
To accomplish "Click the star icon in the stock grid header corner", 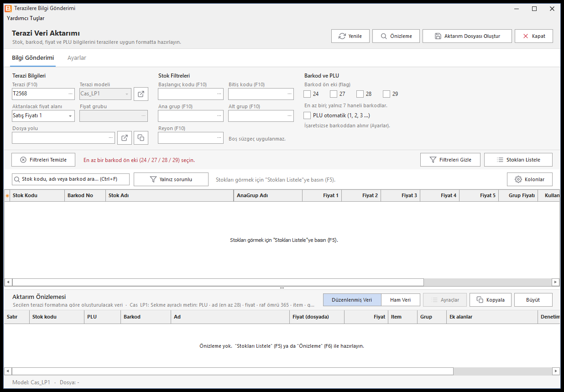I will 7,196.
